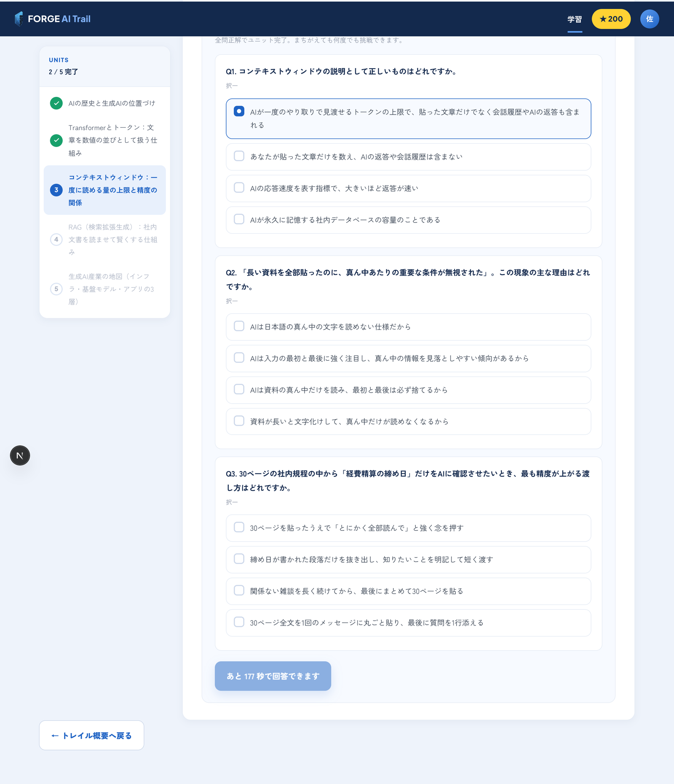This screenshot has height=784, width=674.
Task: Select Q1 option AIが永久に記憶する社内データベース
Action: (408, 220)
